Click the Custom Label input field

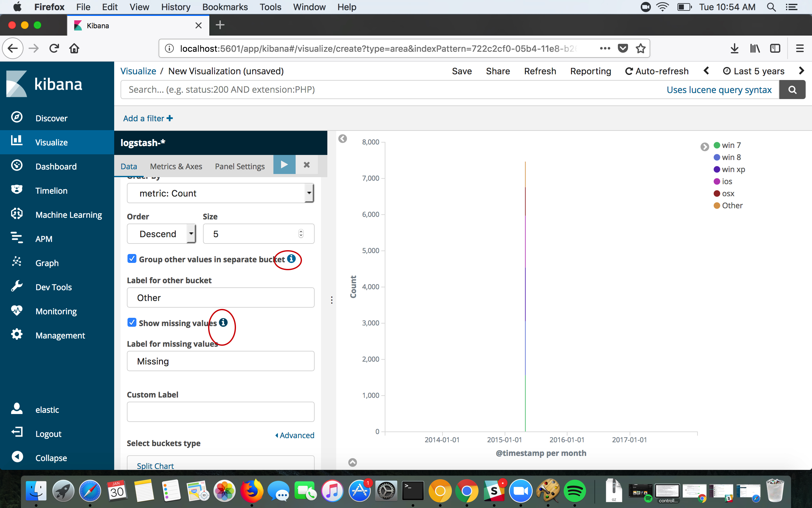click(220, 412)
